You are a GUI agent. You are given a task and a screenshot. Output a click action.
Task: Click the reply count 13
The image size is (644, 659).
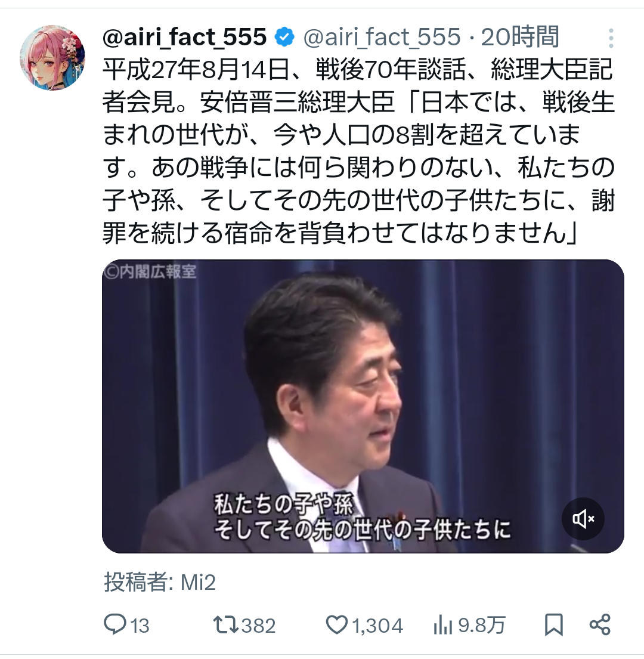coord(140,626)
